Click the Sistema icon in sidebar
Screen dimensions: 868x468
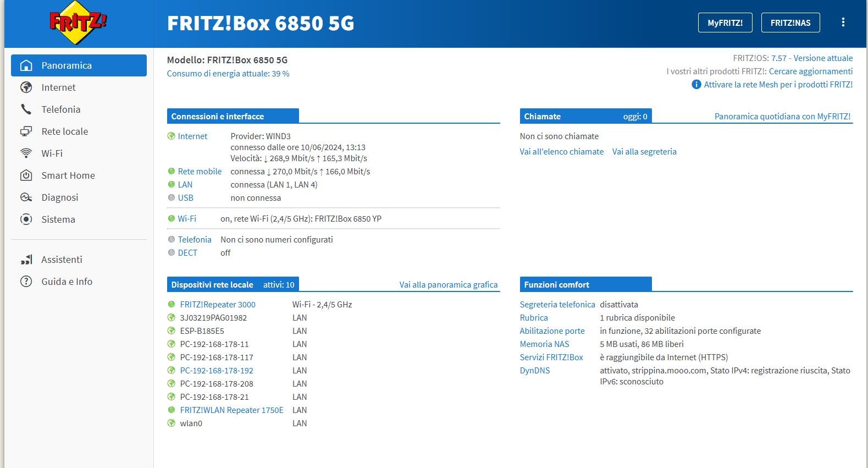(26, 219)
